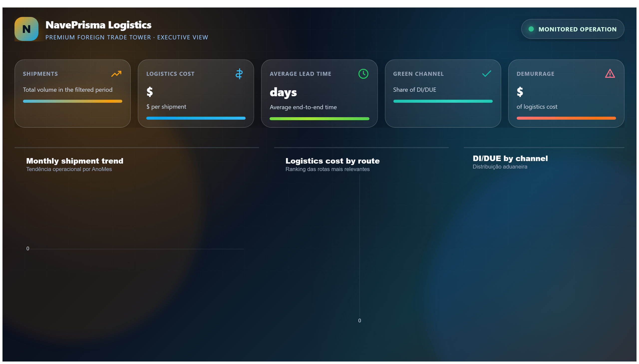The height and width of the screenshot is (364, 639).
Task: Click the Demurrage warning triangle icon
Action: [610, 74]
